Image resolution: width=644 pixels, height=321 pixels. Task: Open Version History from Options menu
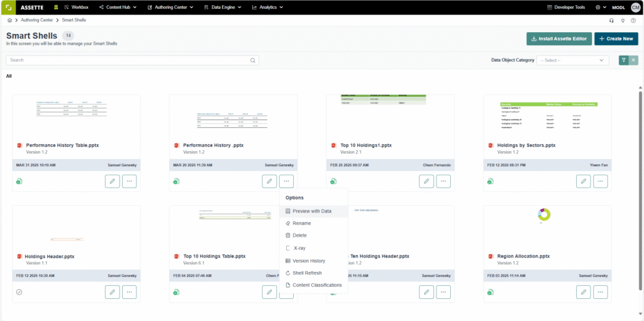313,261
